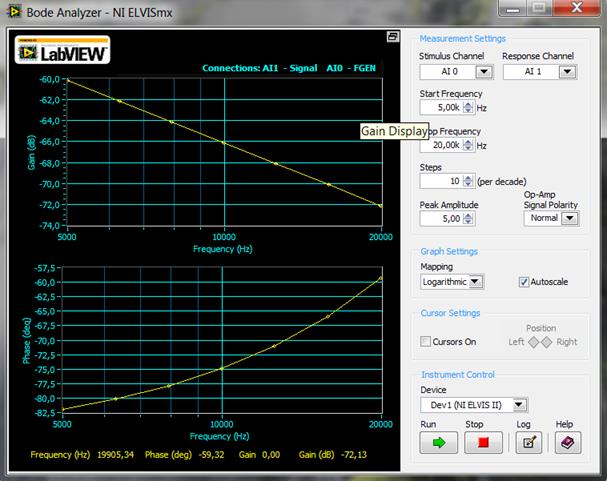Click the green Run arrow button
607x481 pixels.
(x=439, y=442)
